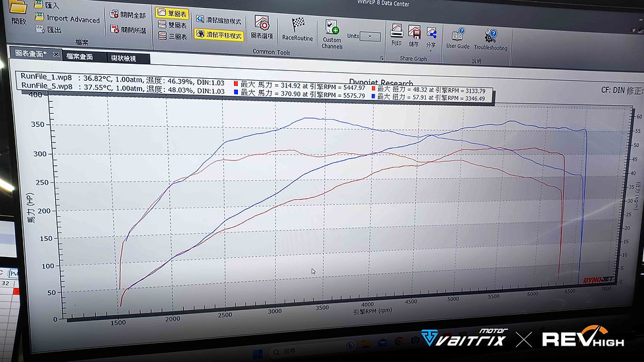Screen dimensions: 644x362
Task: Open the Common Tools dialog launcher
Action: 382,58
